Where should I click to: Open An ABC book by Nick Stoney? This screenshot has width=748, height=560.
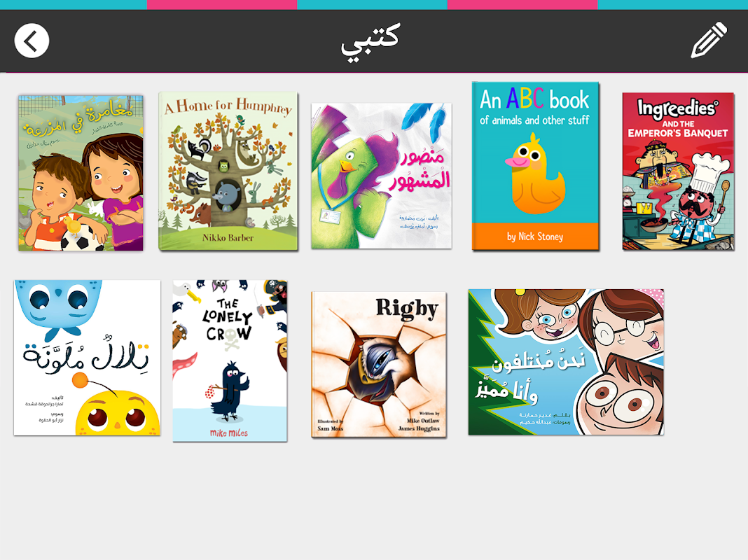[x=535, y=166]
